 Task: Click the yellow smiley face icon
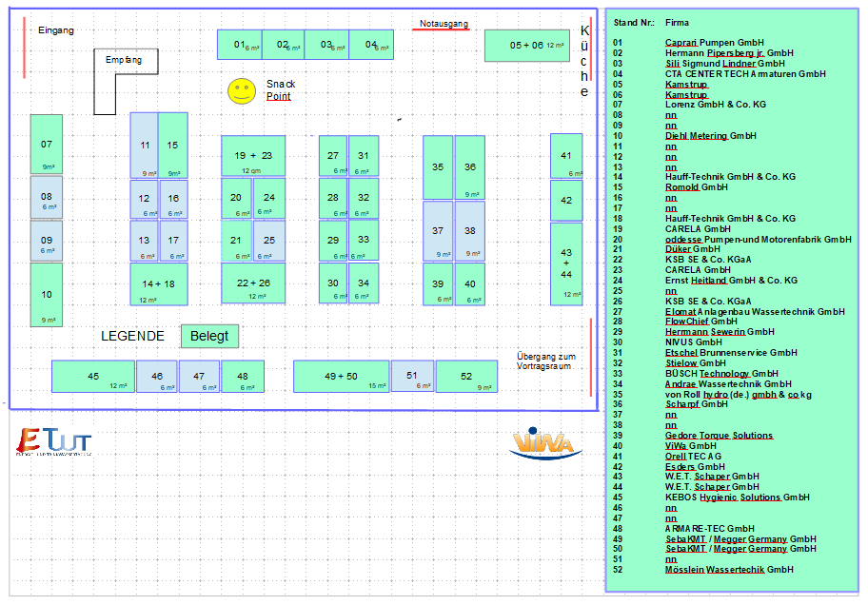(x=242, y=91)
